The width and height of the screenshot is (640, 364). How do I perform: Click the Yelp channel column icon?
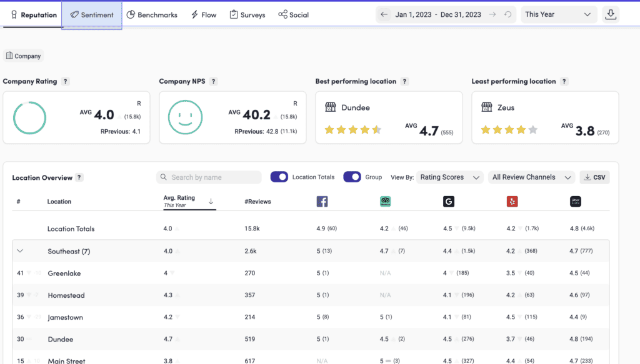(512, 202)
